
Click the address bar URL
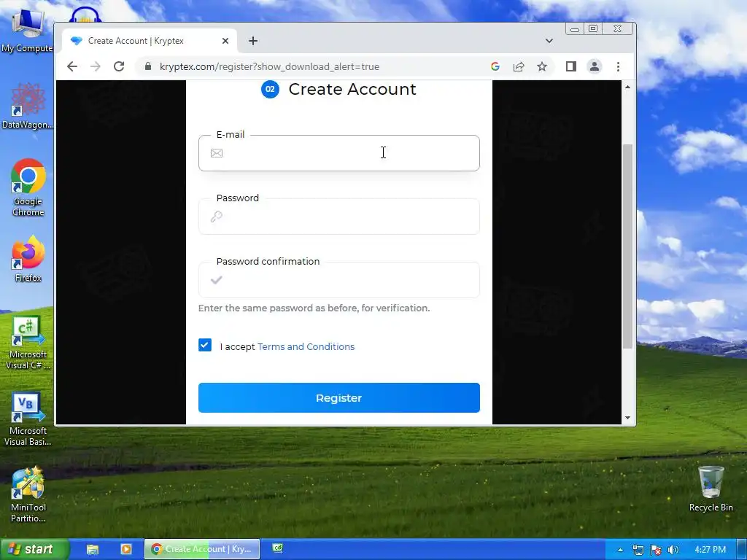[269, 66]
